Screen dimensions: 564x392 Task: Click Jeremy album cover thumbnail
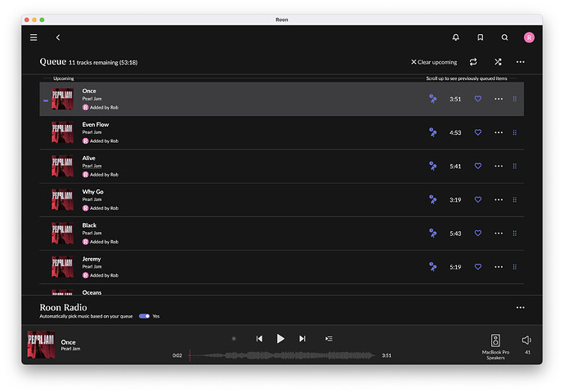[63, 267]
